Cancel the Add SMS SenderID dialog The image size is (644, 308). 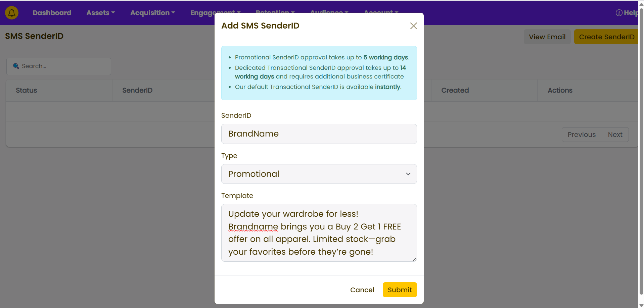[x=362, y=290]
